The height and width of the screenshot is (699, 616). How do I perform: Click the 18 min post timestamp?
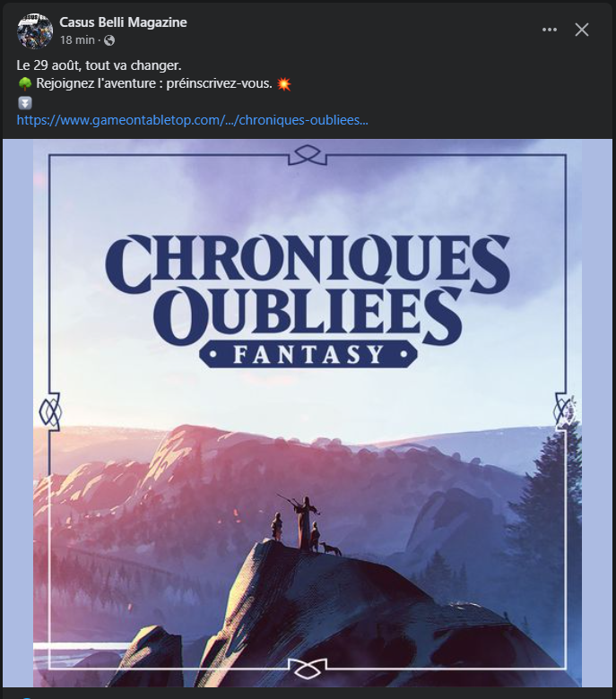pos(77,40)
